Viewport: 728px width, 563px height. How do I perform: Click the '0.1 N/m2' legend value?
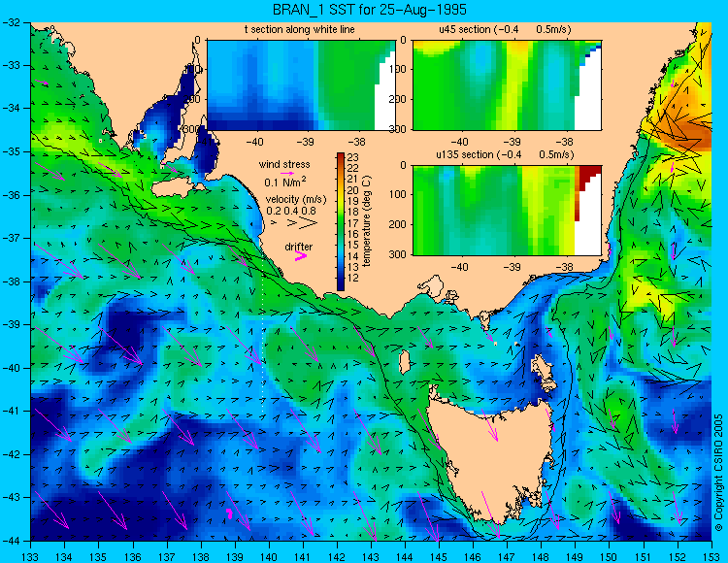285,182
